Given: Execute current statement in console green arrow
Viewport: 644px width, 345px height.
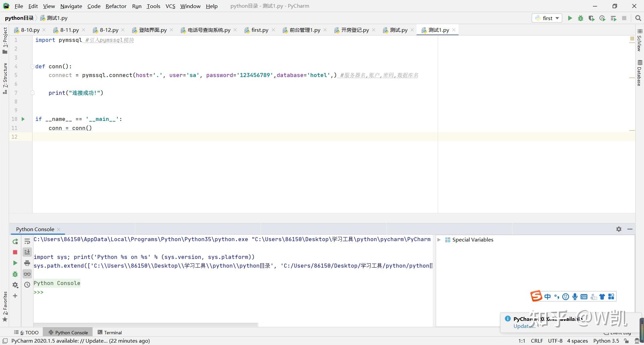Looking at the screenshot, I should click(15, 263).
